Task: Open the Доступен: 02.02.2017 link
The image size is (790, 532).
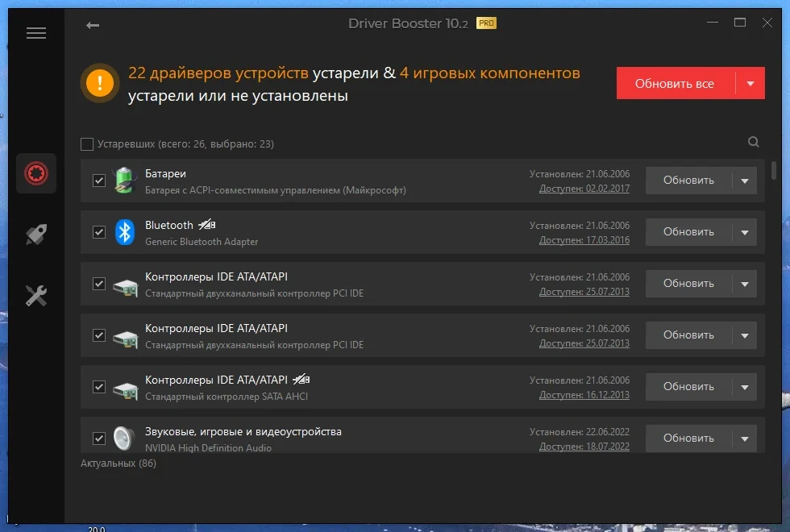Action: click(x=584, y=189)
